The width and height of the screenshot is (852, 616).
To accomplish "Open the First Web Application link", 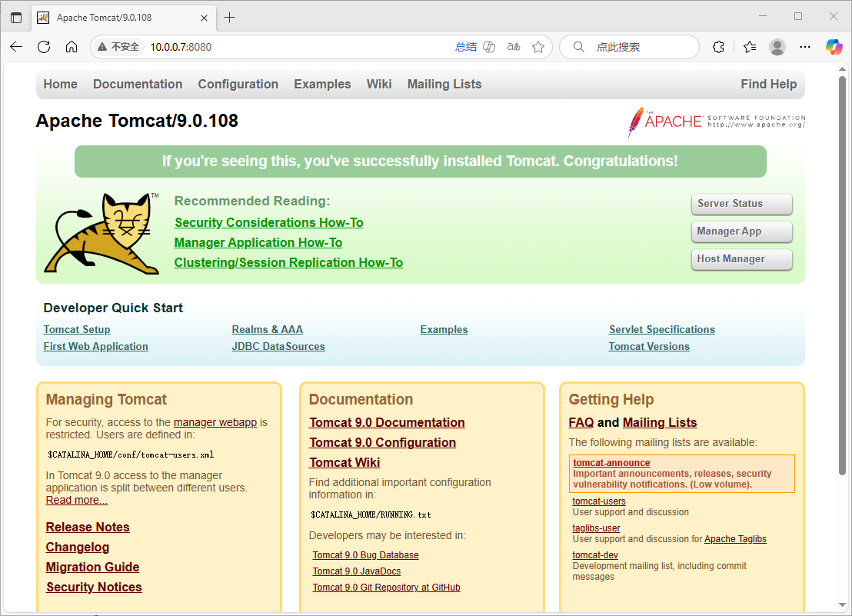I will [x=95, y=347].
